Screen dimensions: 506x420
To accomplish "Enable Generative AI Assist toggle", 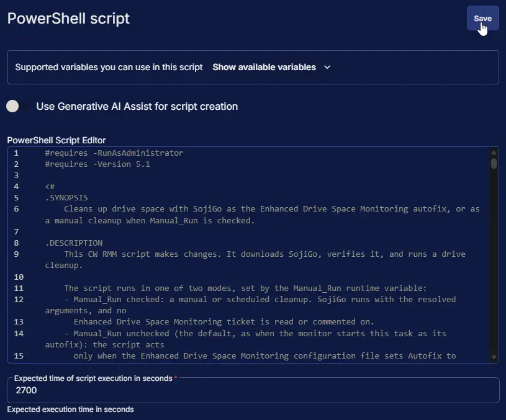I will click(17, 106).
